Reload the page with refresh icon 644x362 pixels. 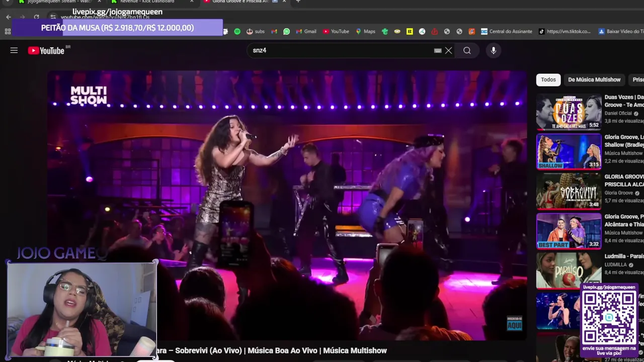tap(36, 17)
